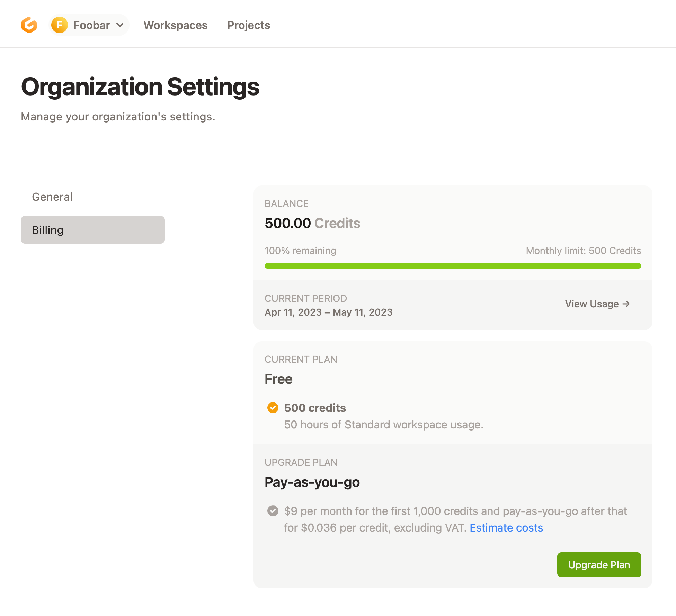The width and height of the screenshot is (676, 616).
Task: Click Monthly limit: 500 Credits text
Action: 584,251
